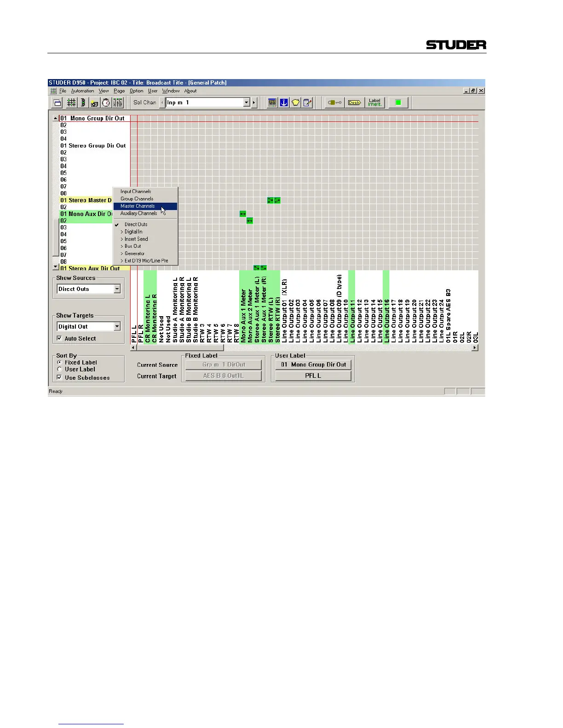Click green crosspoint in 01 Mono Aux row
The height and width of the screenshot is (728, 563).
(243, 214)
